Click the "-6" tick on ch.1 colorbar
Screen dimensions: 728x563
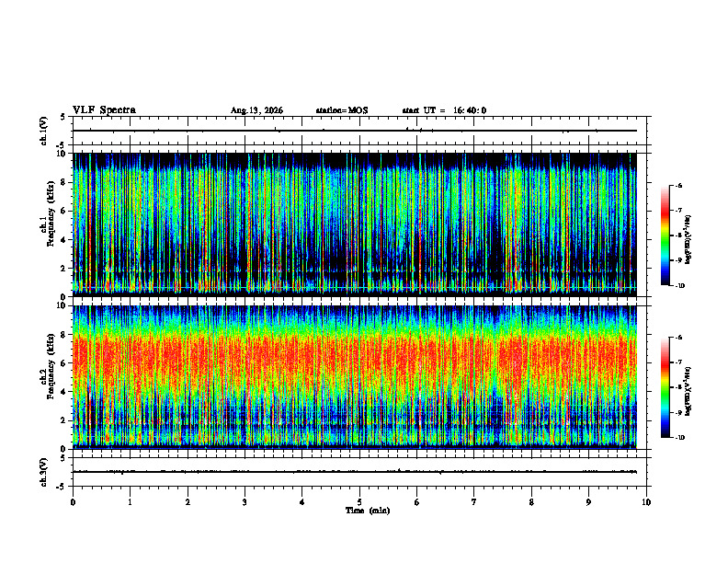[678, 185]
